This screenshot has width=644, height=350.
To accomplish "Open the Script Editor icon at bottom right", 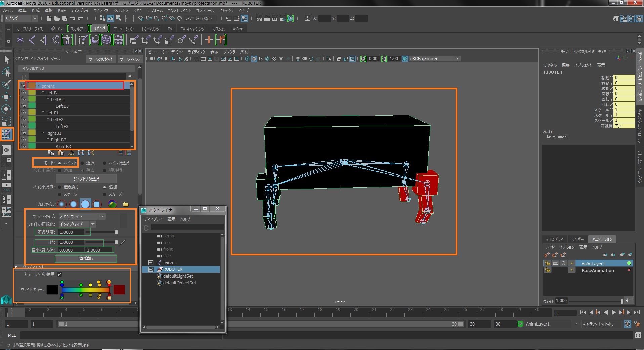I will point(638,335).
